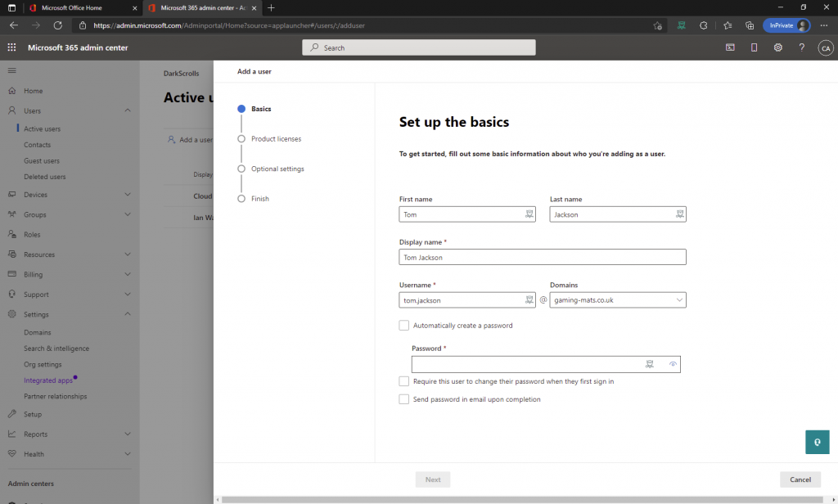This screenshot has width=838, height=504.
Task: Open Setup nav item
Action: (33, 414)
